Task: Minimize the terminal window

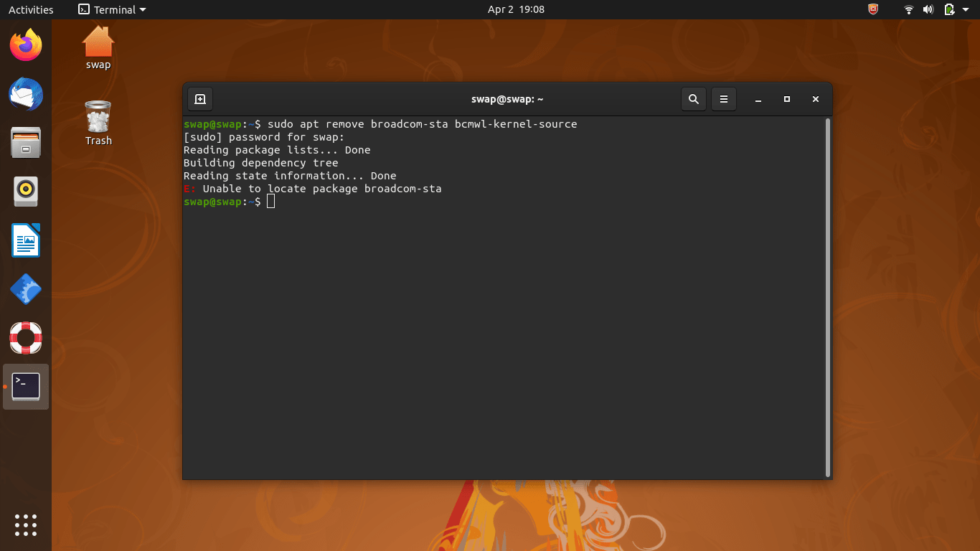Action: (758, 99)
